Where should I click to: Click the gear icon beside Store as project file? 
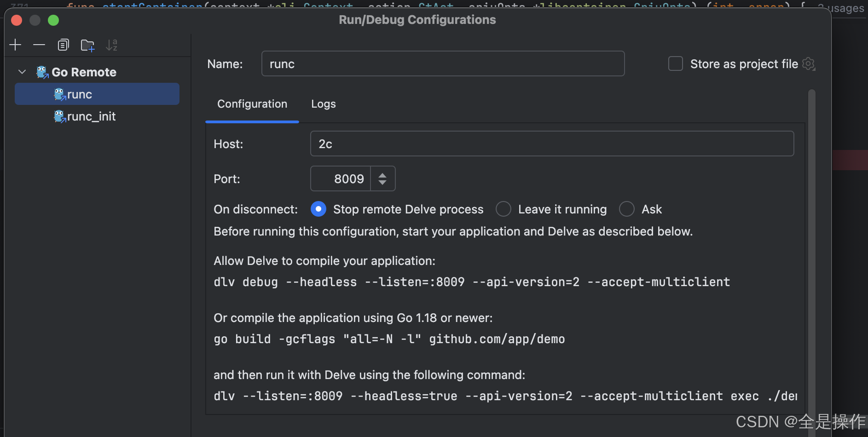pos(809,64)
